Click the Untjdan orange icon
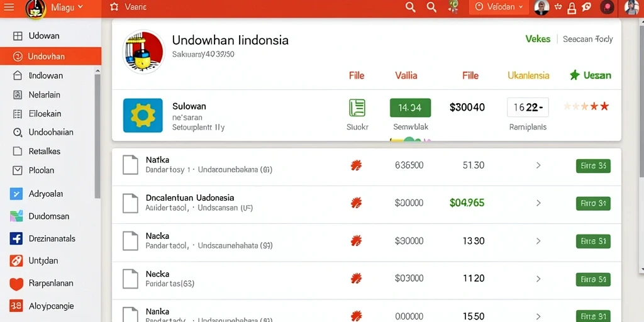The image size is (644, 322). (x=16, y=261)
